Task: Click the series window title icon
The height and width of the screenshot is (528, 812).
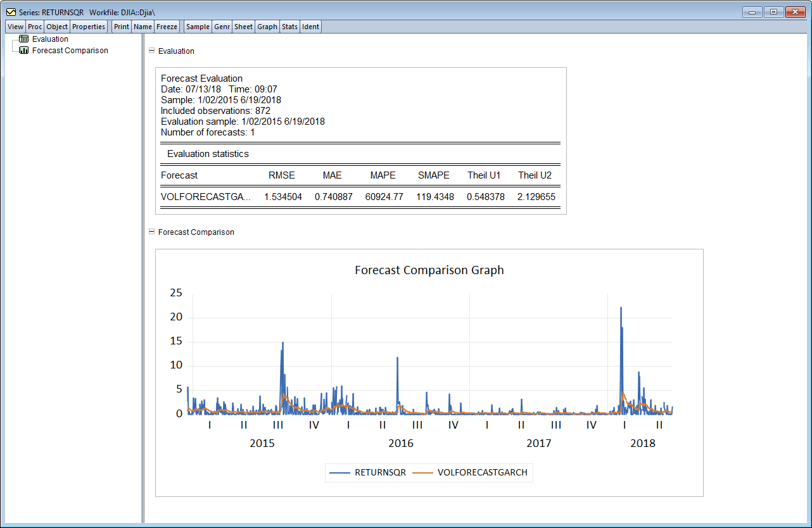Action: point(11,12)
